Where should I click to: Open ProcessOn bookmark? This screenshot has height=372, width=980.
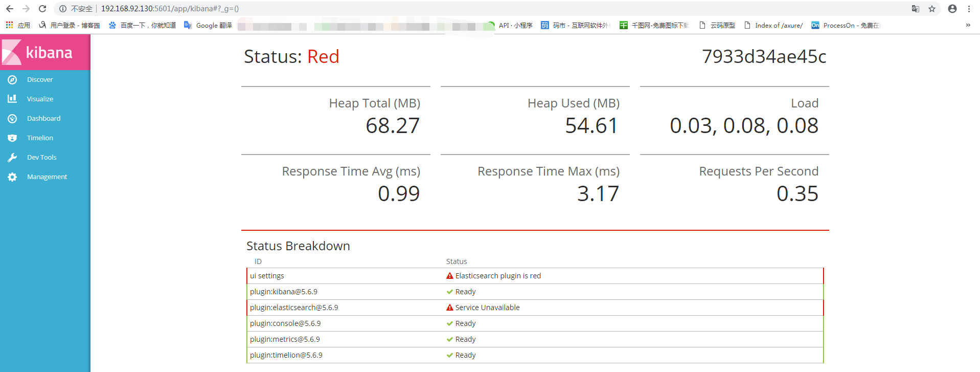(x=846, y=25)
